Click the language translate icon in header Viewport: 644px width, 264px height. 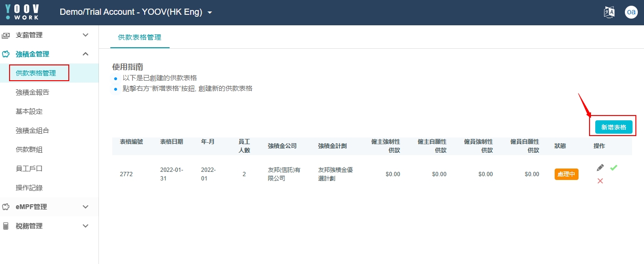click(609, 12)
